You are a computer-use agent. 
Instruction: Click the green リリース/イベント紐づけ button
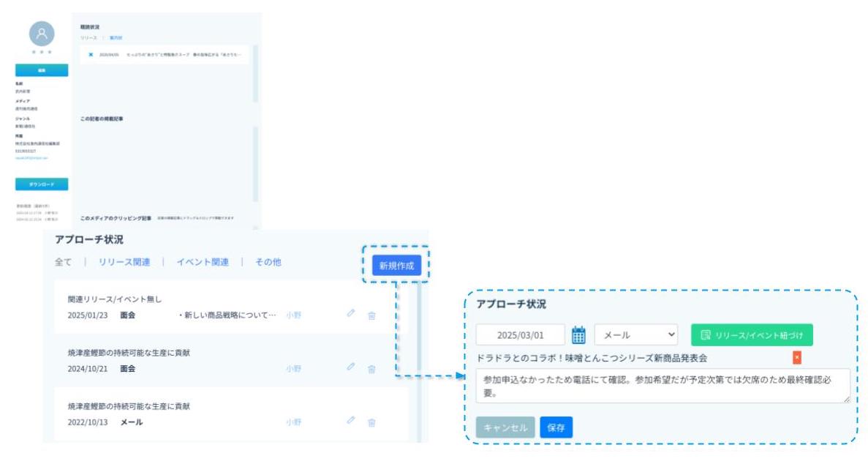(751, 335)
